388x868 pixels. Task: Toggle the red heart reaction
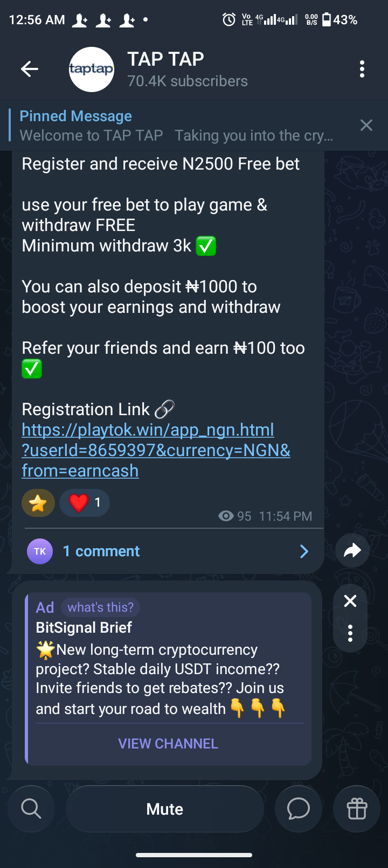[x=85, y=503]
